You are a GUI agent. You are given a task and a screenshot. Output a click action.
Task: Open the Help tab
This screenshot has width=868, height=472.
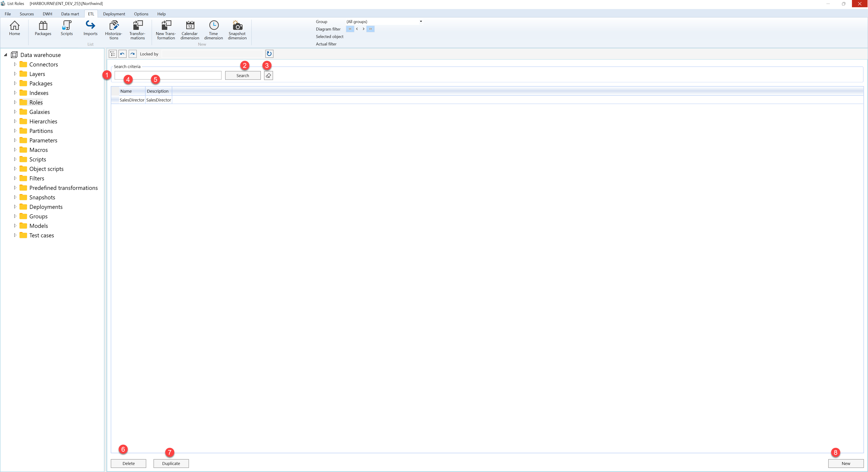pos(161,14)
